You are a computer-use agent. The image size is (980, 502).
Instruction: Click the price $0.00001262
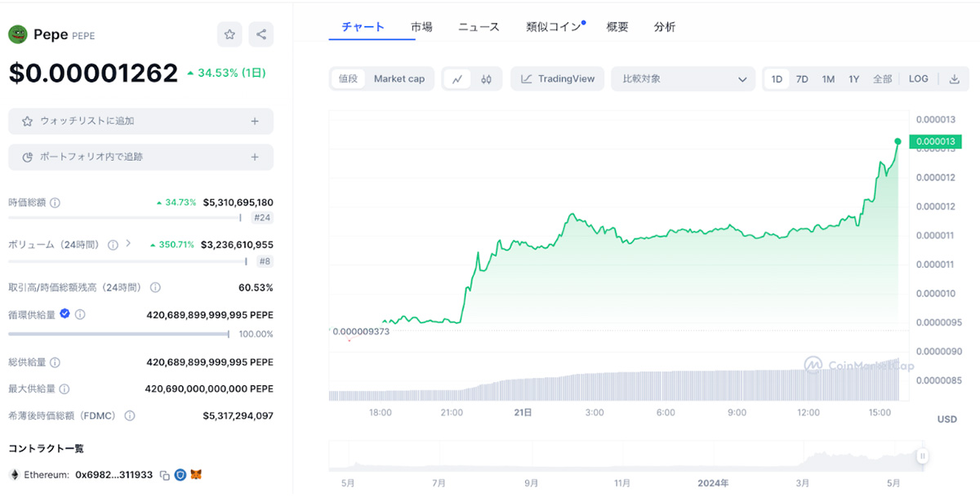(x=93, y=73)
